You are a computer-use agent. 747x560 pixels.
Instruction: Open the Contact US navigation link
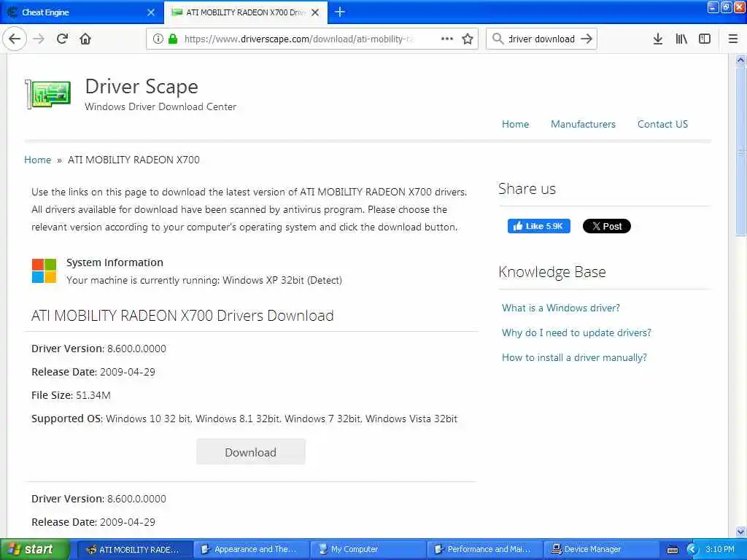coord(662,124)
